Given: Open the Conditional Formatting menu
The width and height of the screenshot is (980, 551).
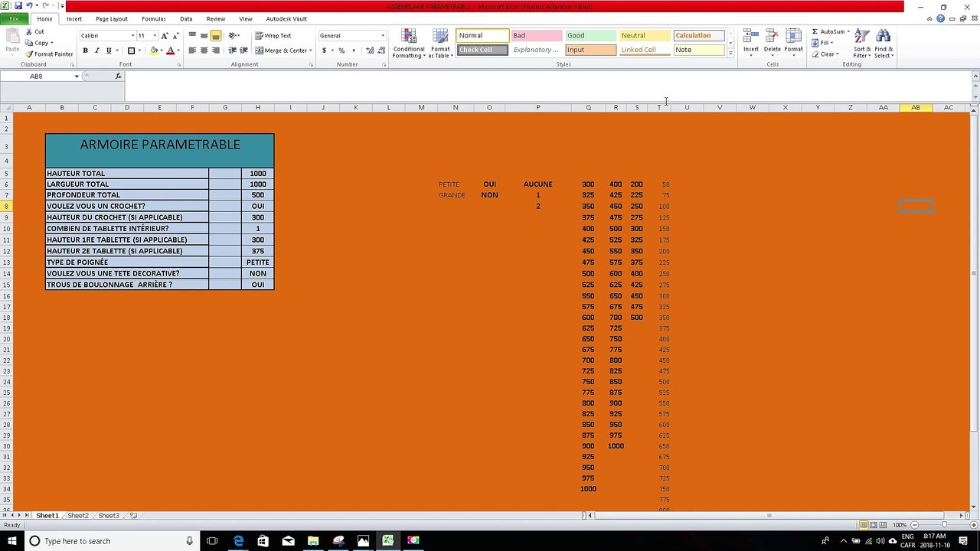Looking at the screenshot, I should pos(409,44).
